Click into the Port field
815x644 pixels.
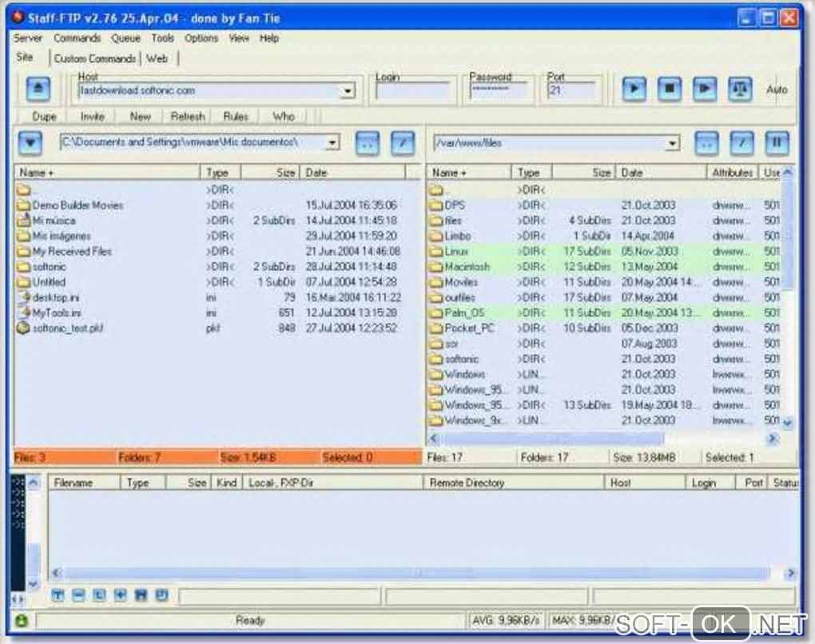click(571, 91)
